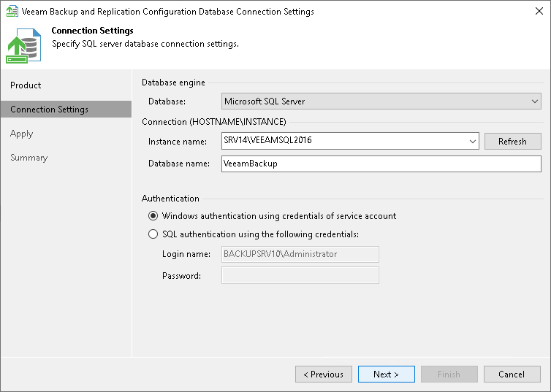Click the Refresh button
The width and height of the screenshot is (551, 392).
513,141
